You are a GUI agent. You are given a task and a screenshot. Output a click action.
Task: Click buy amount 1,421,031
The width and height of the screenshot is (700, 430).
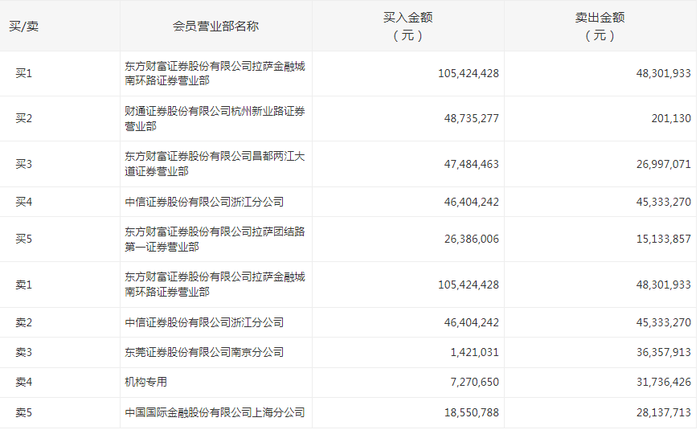(475, 352)
